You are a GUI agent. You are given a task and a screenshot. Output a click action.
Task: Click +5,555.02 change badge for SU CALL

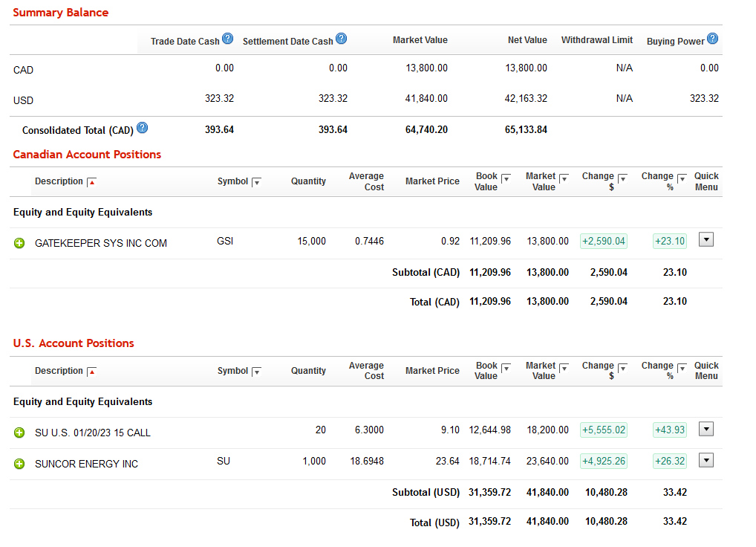coord(604,430)
